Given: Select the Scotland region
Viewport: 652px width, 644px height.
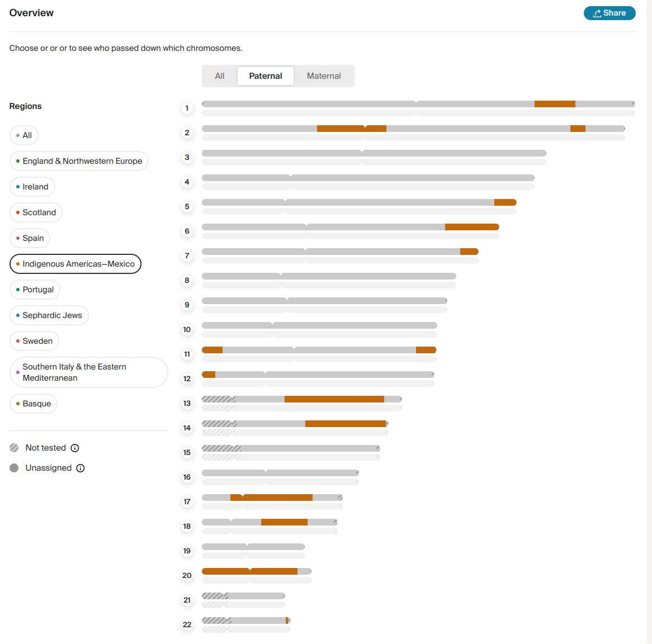Looking at the screenshot, I should point(36,212).
